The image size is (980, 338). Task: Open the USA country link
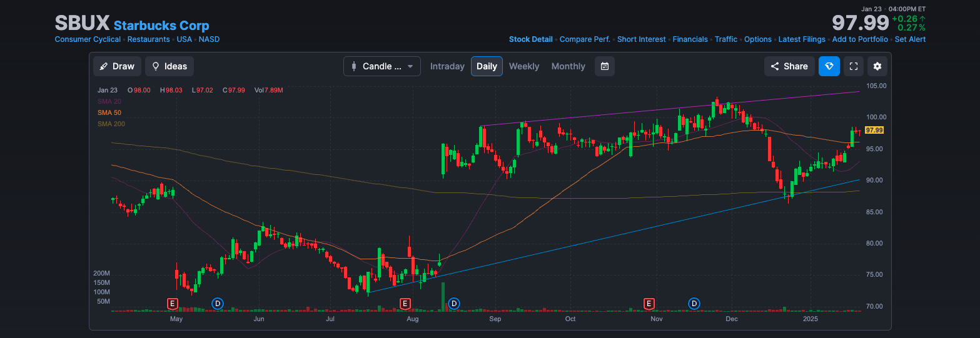coord(184,39)
